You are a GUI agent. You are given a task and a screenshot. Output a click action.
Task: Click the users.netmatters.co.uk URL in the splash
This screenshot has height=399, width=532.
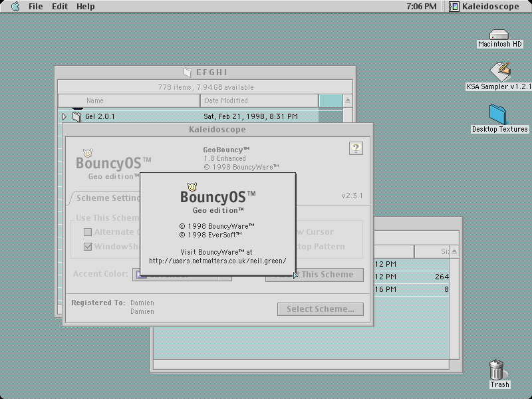(217, 261)
